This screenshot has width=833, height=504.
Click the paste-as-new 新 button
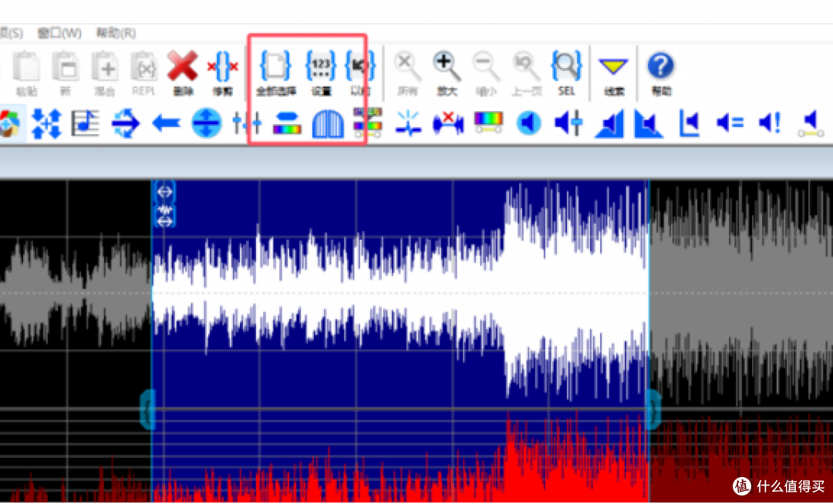pos(66,74)
